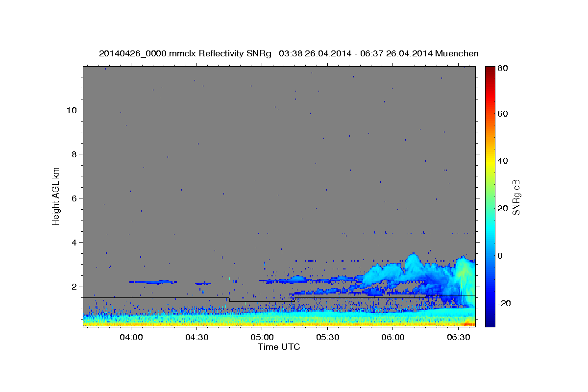Screen dimensions: 588x392
Task: Click the colorbar value "80"
Action: point(504,69)
